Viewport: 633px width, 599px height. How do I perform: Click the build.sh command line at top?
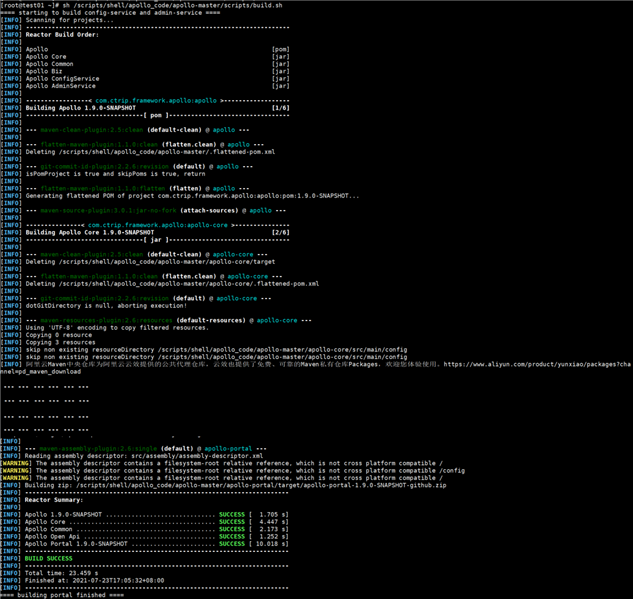coord(142,6)
